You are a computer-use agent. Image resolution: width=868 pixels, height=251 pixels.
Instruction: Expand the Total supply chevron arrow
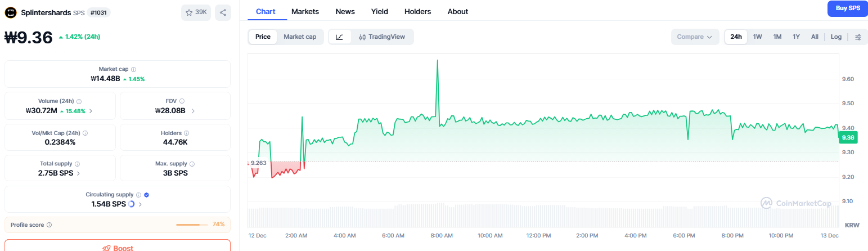click(78, 173)
